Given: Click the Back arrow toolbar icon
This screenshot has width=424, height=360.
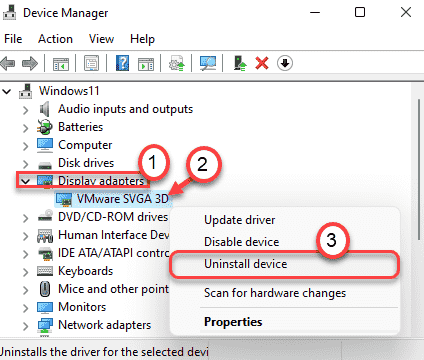Looking at the screenshot, I should click(8, 63).
